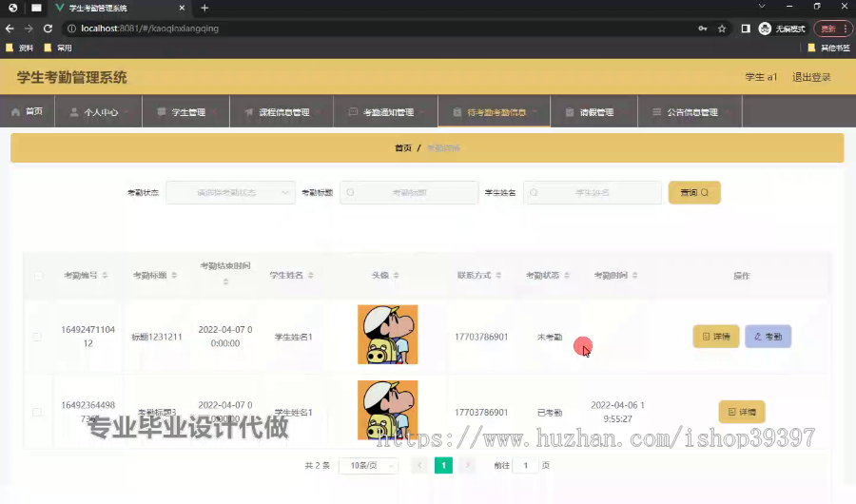This screenshot has width=856, height=504.
Task: Open a new browser tab with plus
Action: coord(204,8)
